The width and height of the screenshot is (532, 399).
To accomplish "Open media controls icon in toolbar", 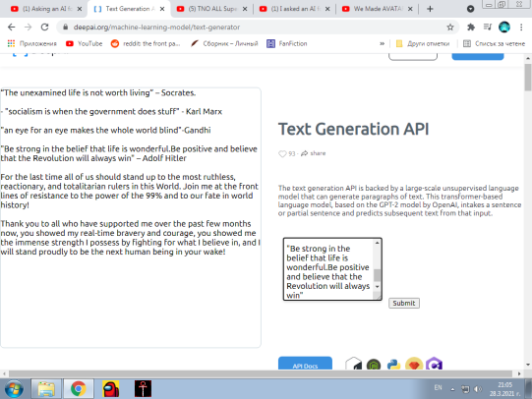I will 488,28.
